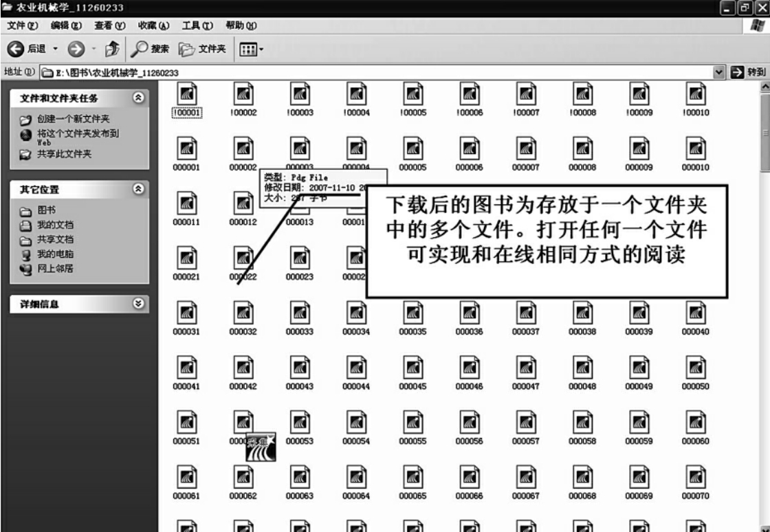Select the !00010 pdg file icon
The width and height of the screenshot is (770, 532).
[696, 93]
